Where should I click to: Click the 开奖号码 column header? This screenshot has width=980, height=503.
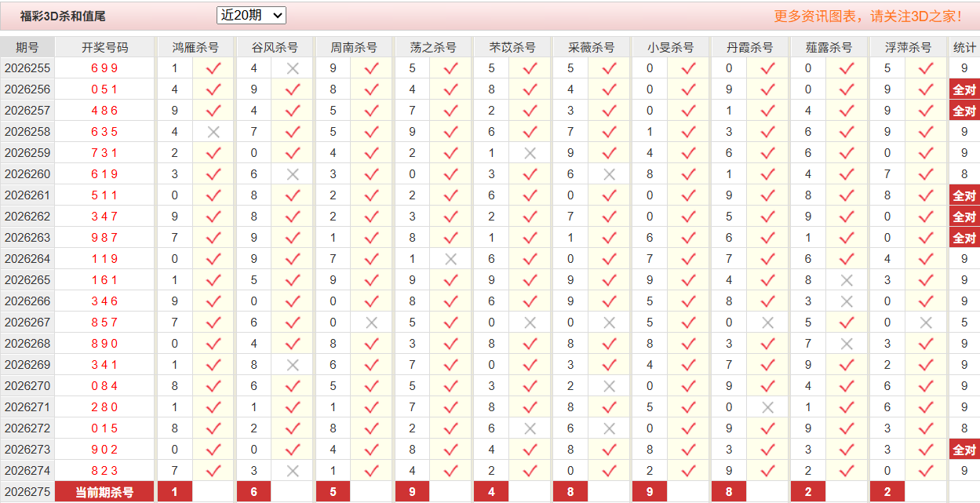(x=105, y=47)
